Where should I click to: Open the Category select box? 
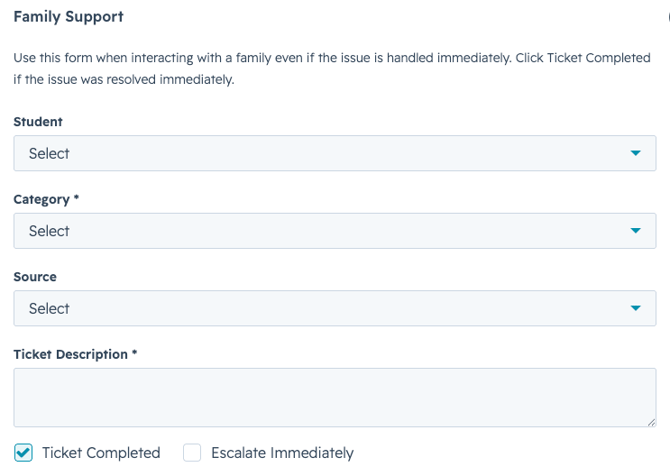point(335,231)
